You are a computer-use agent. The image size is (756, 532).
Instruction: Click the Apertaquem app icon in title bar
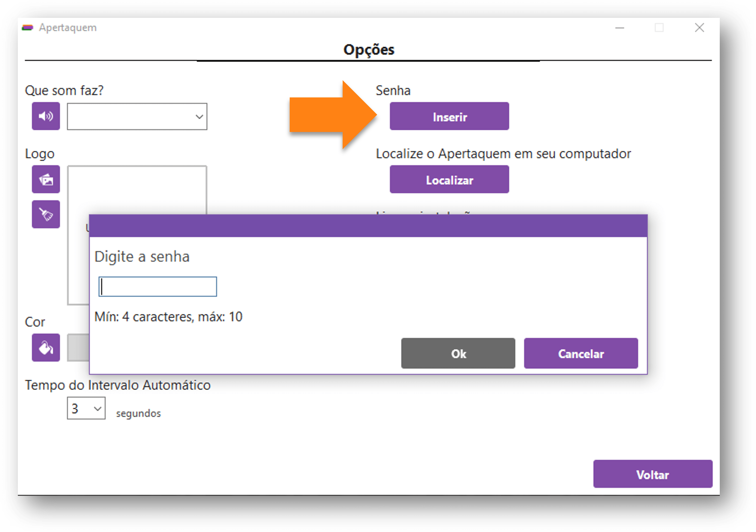pyautogui.click(x=28, y=28)
